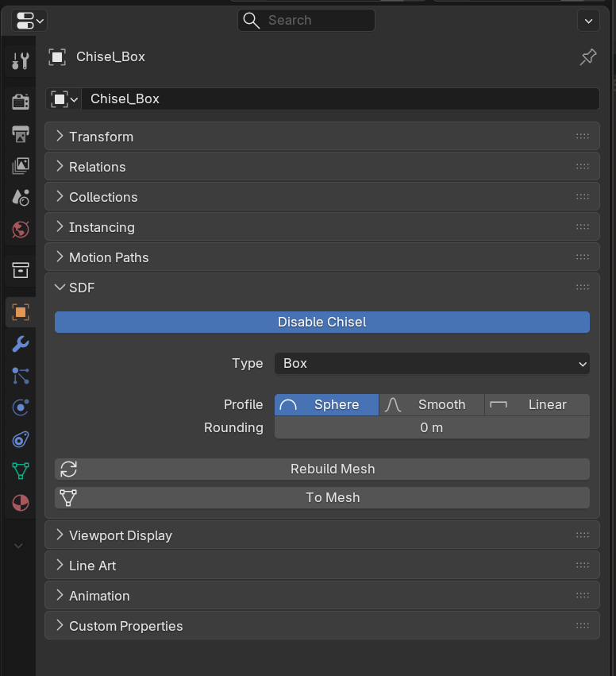This screenshot has height=676, width=616.
Task: Click the Disable Chisel button
Action: coord(321,322)
